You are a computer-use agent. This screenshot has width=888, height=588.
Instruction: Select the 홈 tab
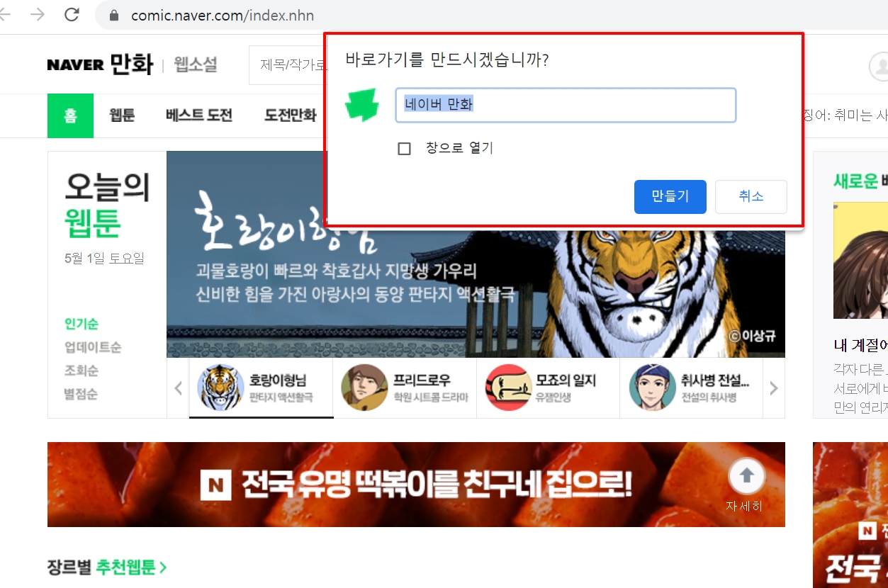coord(70,115)
